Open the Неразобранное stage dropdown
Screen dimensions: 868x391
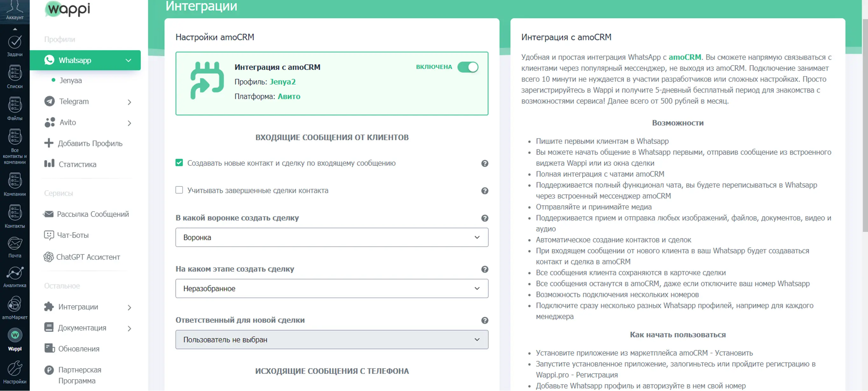tap(332, 289)
